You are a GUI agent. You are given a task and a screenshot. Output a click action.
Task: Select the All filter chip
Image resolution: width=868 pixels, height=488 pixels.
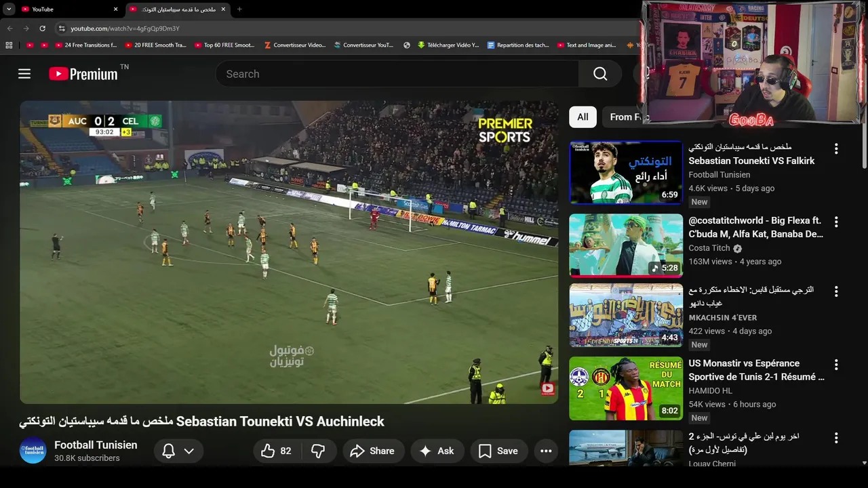583,117
